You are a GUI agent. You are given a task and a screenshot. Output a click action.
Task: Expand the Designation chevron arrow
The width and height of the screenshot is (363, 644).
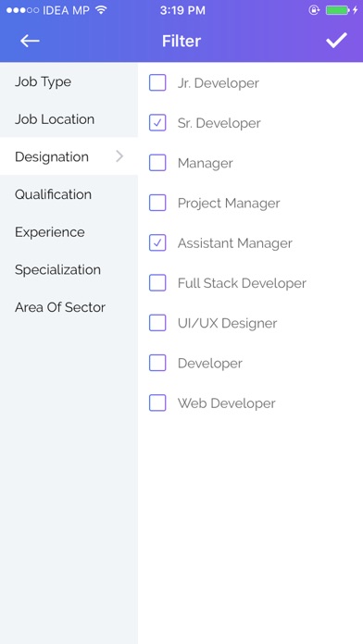tap(119, 156)
